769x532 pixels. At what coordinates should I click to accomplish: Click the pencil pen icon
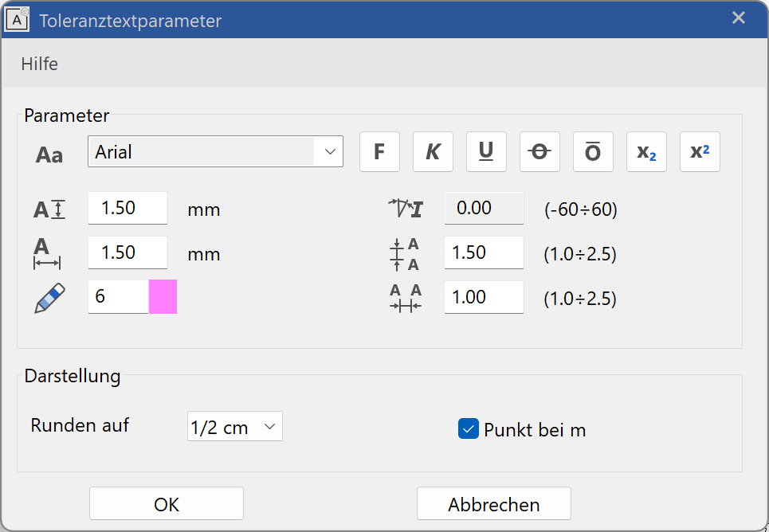[49, 297]
